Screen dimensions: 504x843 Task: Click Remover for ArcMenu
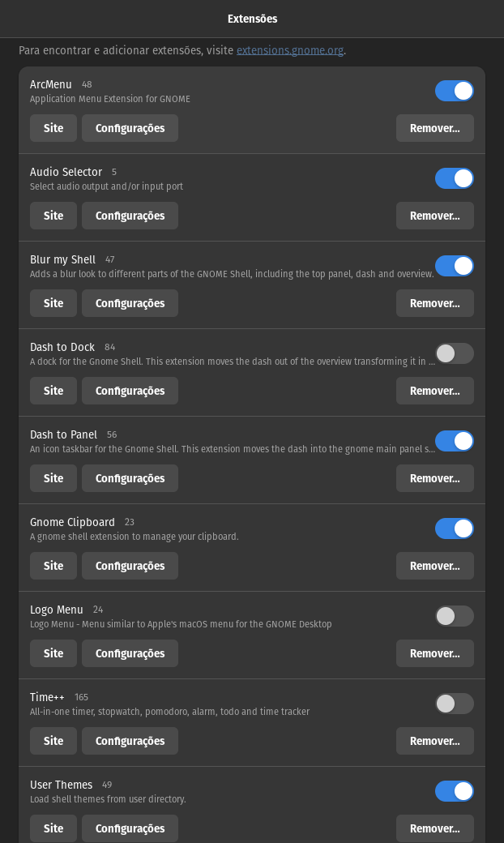coord(434,128)
